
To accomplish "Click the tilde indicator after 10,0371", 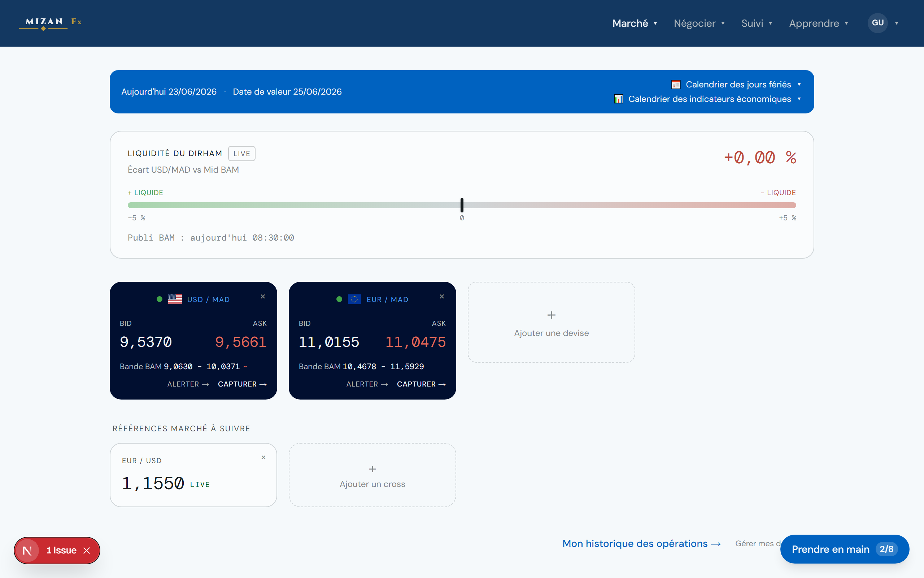I will coord(245,367).
